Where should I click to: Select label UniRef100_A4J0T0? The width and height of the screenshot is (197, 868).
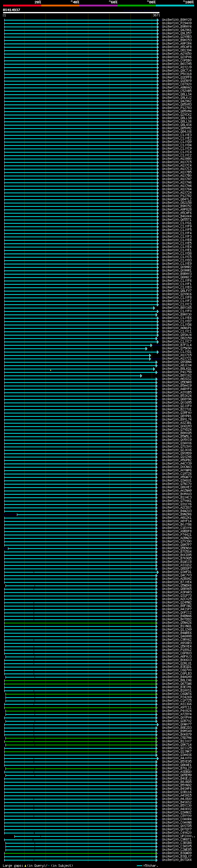(x=177, y=758)
